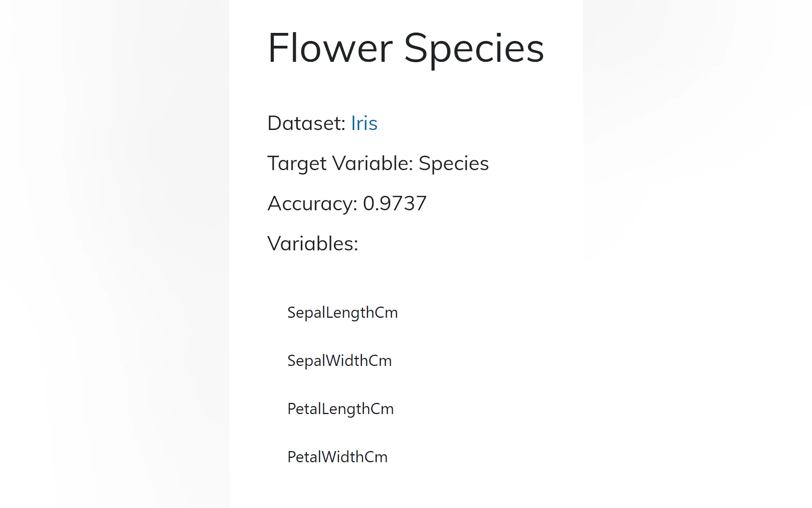Click the first variable list entry, SepalLengthCm
This screenshot has height=508, width=812.
point(342,313)
